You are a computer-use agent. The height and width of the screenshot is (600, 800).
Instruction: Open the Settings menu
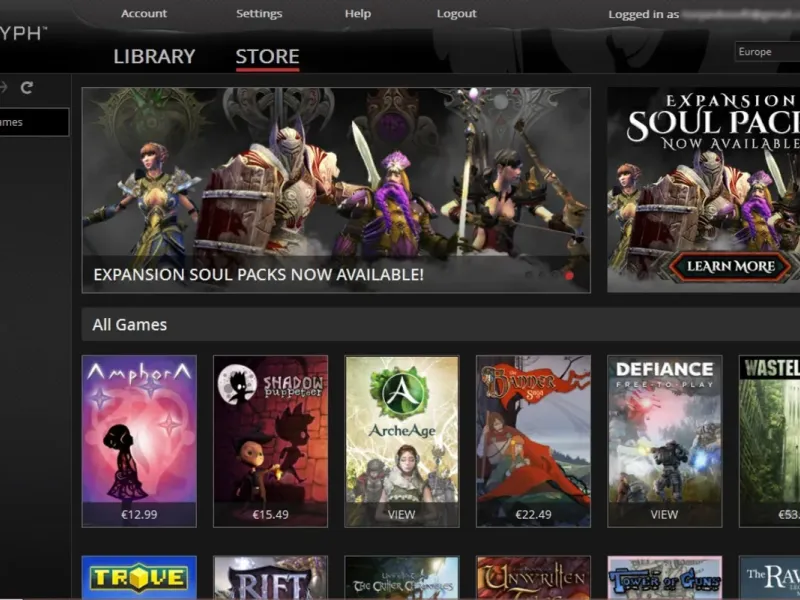pyautogui.click(x=259, y=14)
